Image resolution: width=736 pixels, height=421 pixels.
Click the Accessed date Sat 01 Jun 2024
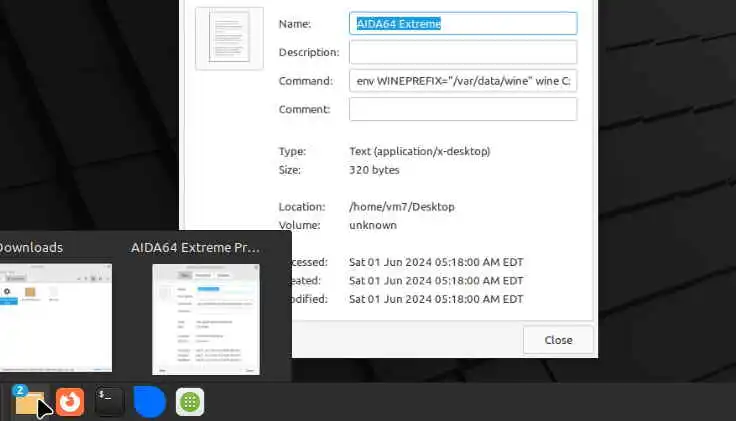tap(436, 262)
